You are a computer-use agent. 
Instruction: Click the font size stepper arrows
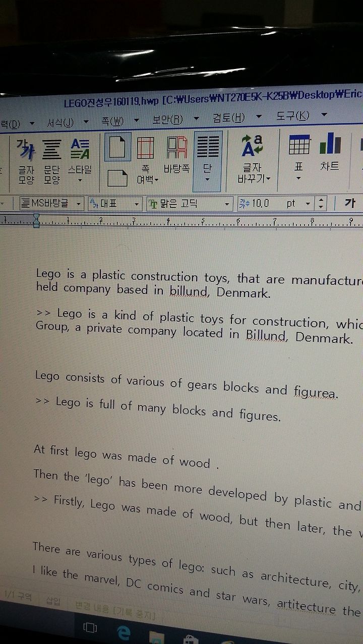[x=321, y=204]
